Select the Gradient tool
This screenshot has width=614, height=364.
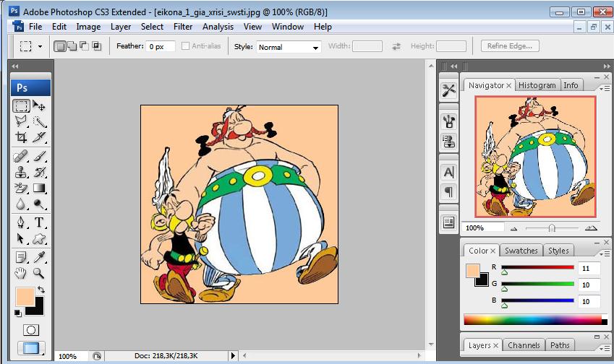coord(39,188)
